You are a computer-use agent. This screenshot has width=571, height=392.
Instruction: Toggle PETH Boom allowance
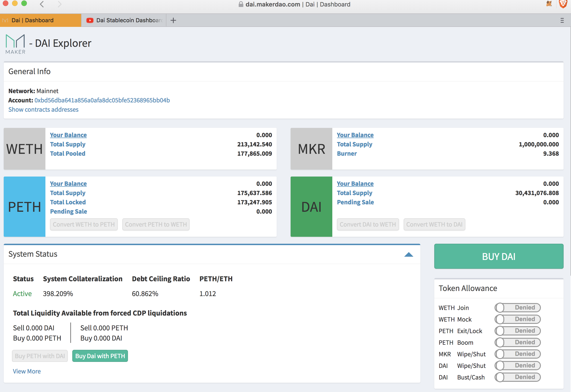click(x=517, y=342)
